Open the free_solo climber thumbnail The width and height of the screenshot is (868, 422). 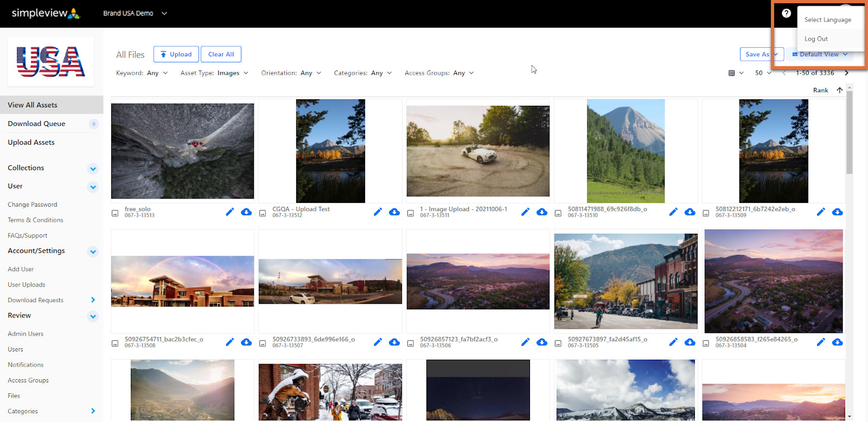pyautogui.click(x=182, y=151)
